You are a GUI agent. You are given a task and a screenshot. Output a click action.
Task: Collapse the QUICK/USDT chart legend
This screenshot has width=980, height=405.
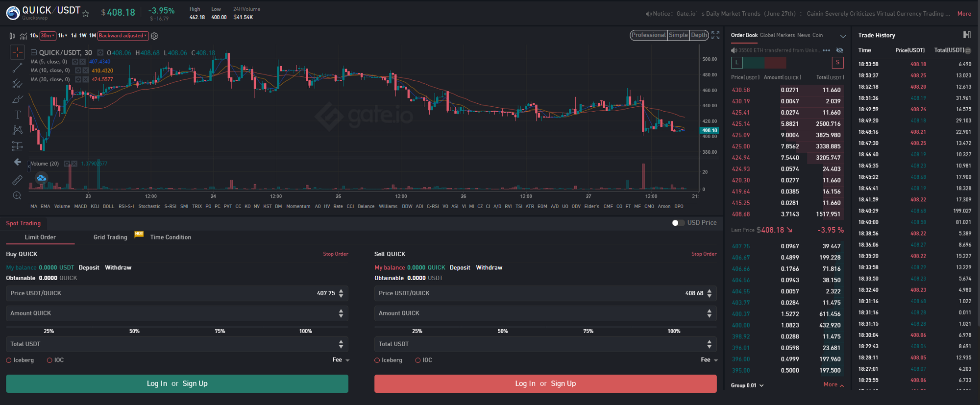[x=34, y=52]
